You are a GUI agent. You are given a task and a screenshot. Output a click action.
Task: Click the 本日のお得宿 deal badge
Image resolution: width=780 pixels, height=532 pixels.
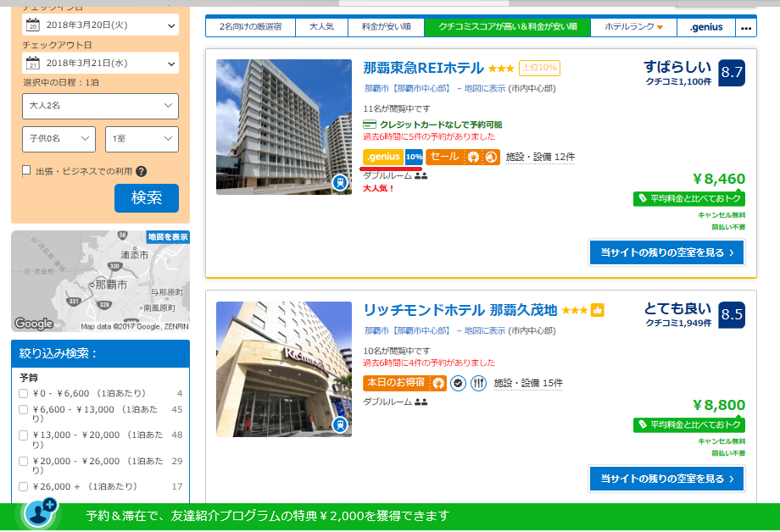404,383
